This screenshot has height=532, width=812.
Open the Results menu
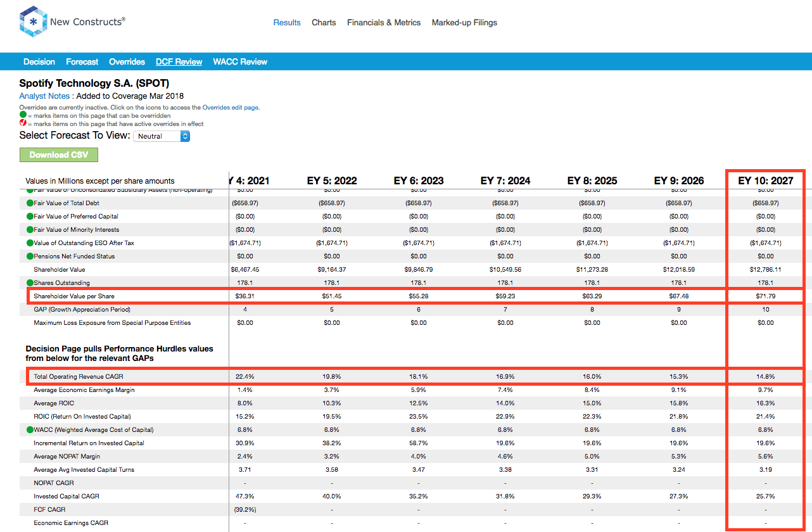click(287, 23)
